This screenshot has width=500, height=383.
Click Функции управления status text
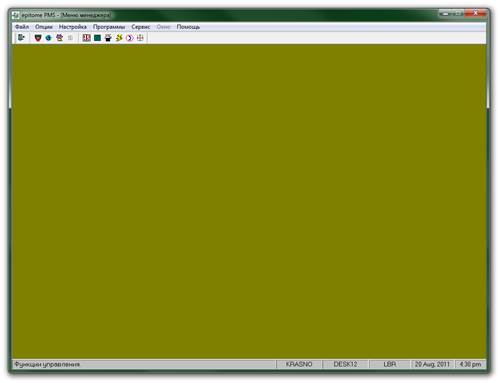click(47, 364)
